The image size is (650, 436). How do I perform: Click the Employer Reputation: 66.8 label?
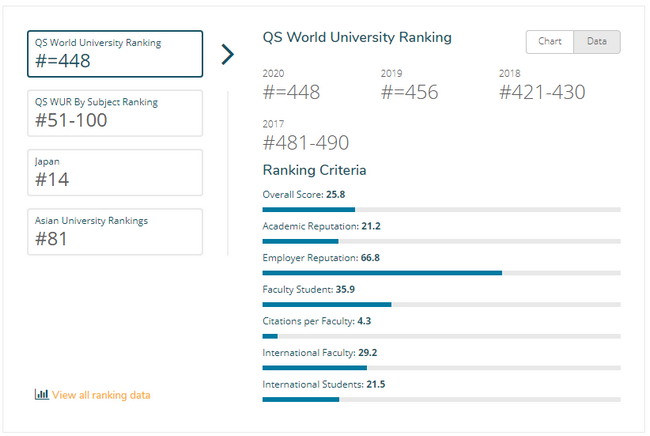coord(321,258)
